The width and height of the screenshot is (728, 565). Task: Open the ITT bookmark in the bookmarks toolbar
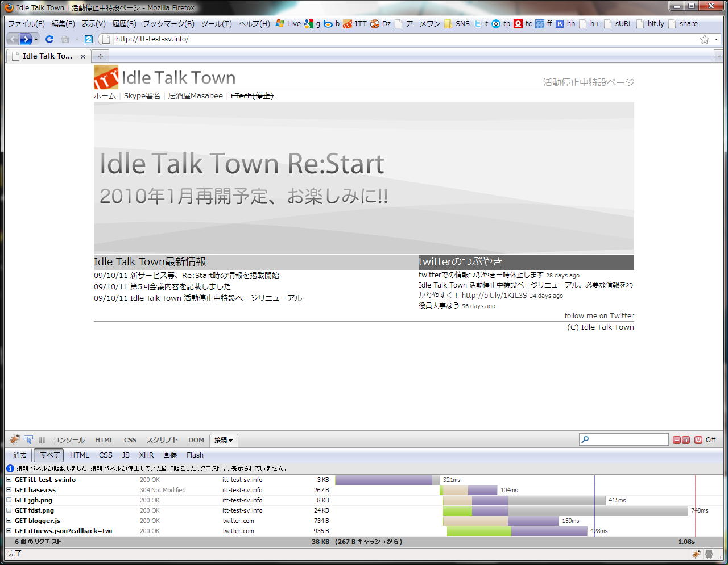pyautogui.click(x=355, y=24)
